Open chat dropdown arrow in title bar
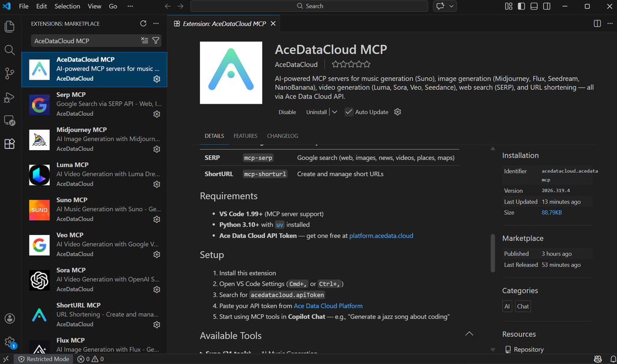 pos(451,6)
